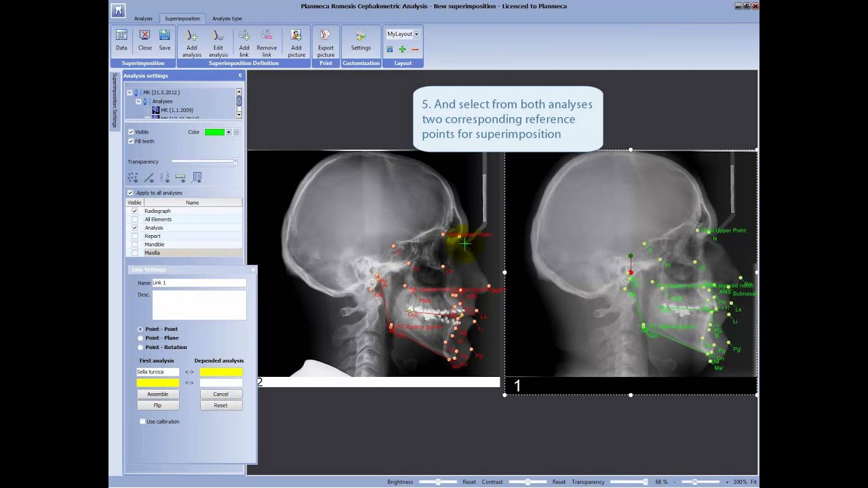Open custom color picker ellipsis button
Screen dimensions: 868x488
pyautogui.click(x=237, y=132)
